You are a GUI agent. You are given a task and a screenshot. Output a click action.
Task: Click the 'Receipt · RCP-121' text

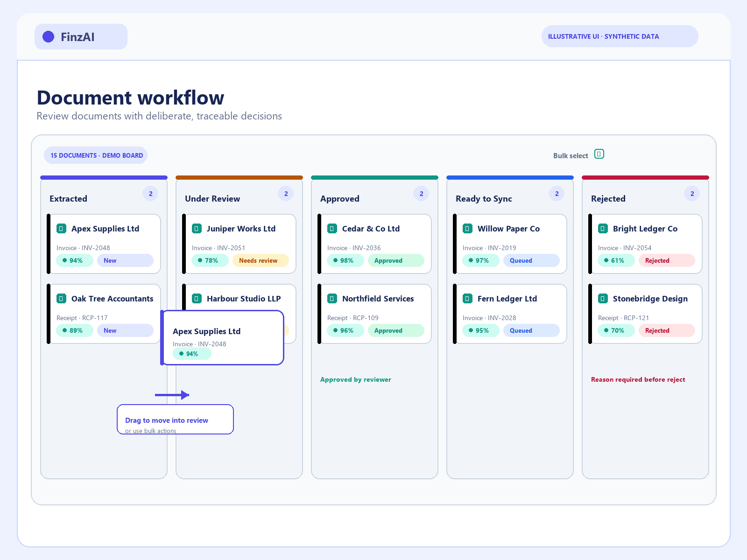click(623, 318)
